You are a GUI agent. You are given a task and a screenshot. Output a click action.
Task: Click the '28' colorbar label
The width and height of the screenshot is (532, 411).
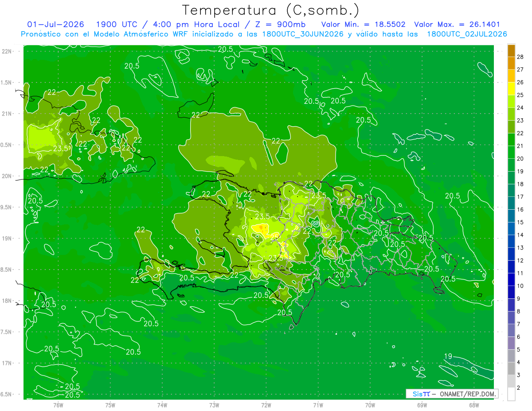point(520,57)
